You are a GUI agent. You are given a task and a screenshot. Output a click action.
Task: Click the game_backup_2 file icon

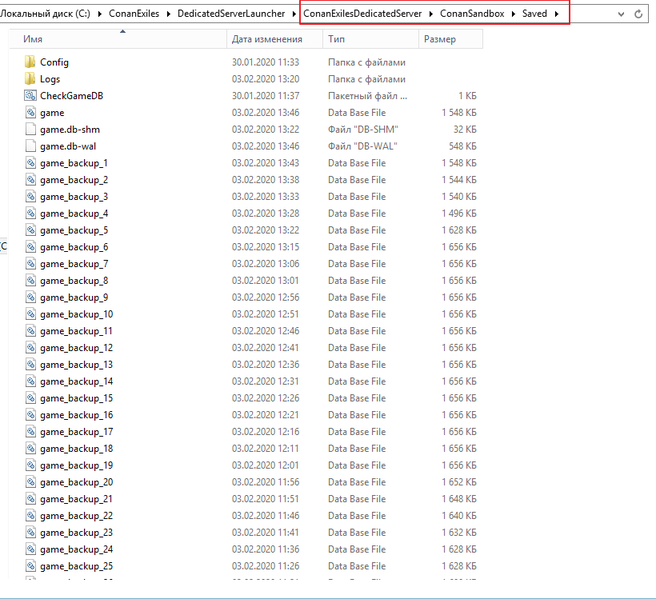tap(31, 180)
